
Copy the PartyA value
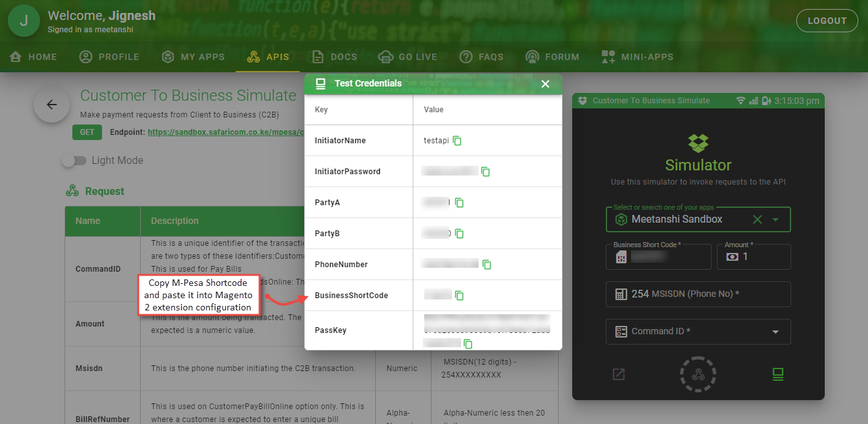(x=459, y=203)
